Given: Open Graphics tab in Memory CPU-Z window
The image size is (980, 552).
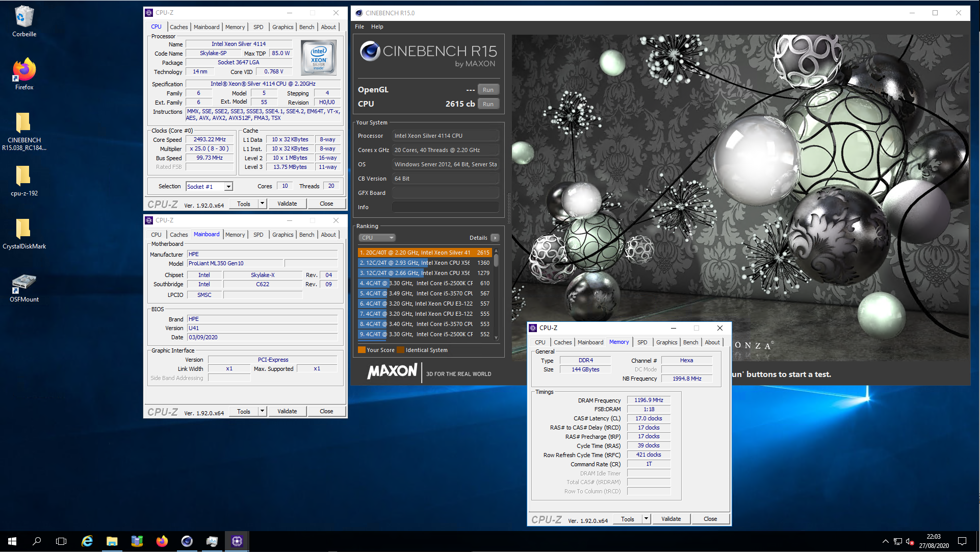Looking at the screenshot, I should (x=666, y=342).
